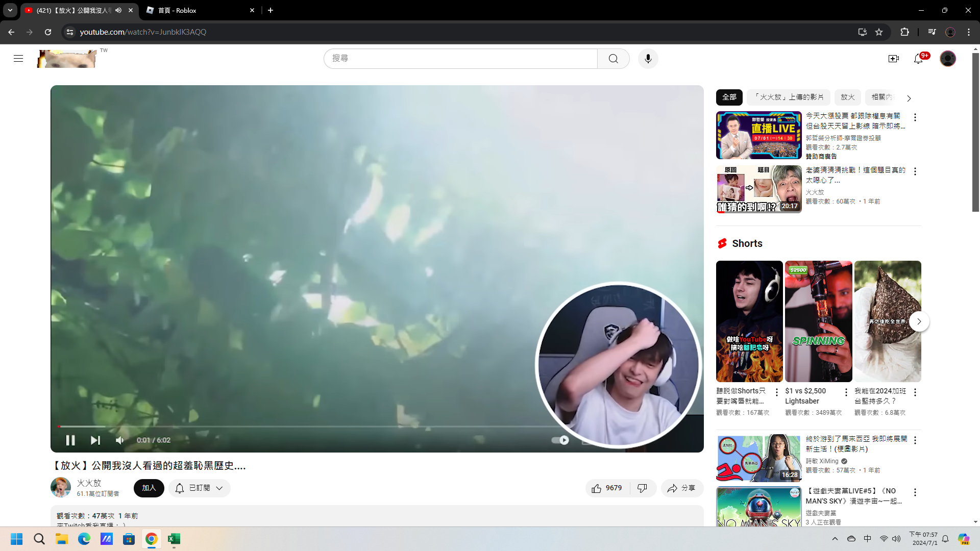Open a new browser tab
The width and height of the screenshot is (980, 551).
click(271, 10)
